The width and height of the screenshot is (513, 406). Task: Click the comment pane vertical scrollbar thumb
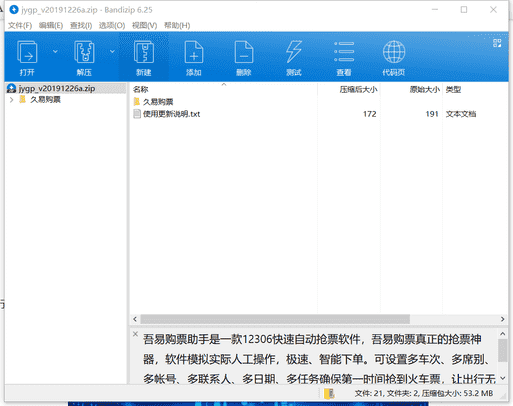(x=502, y=351)
